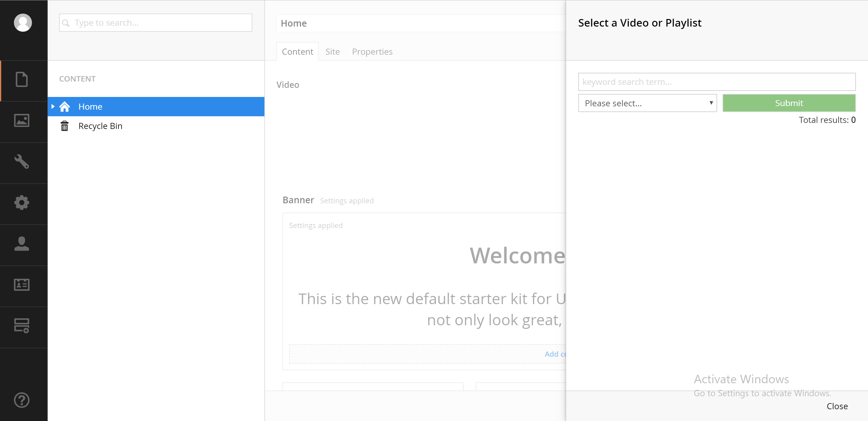868x421 pixels.
Task: Focus the keyword search term field
Action: (x=717, y=82)
